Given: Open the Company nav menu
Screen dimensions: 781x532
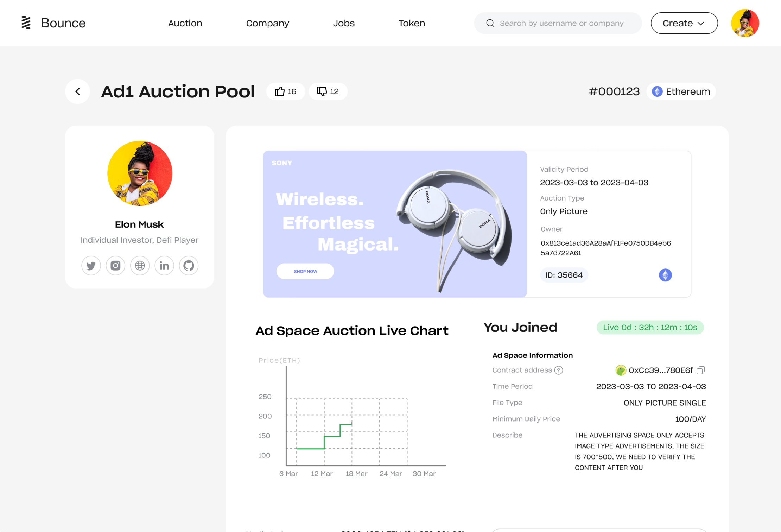Looking at the screenshot, I should click(267, 23).
